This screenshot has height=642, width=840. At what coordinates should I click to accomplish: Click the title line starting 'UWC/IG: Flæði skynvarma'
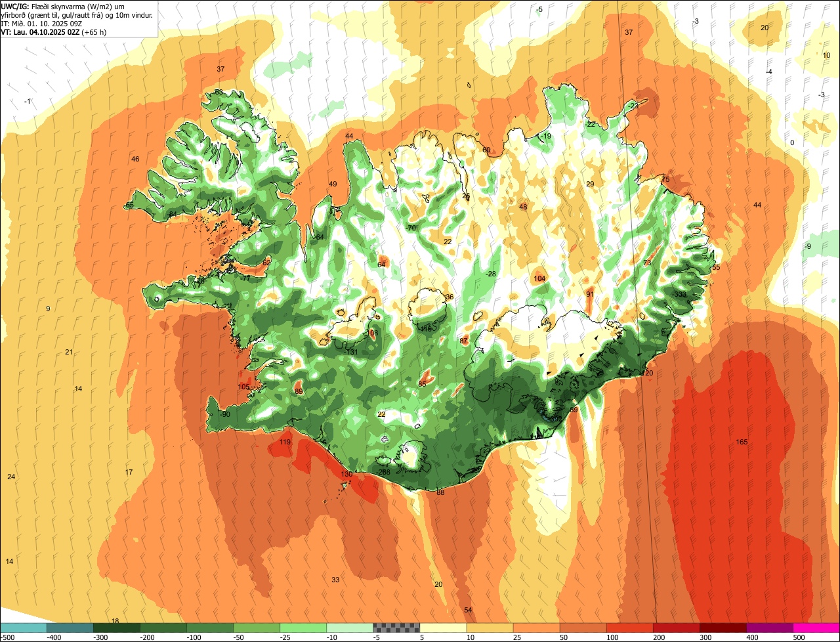pos(63,6)
